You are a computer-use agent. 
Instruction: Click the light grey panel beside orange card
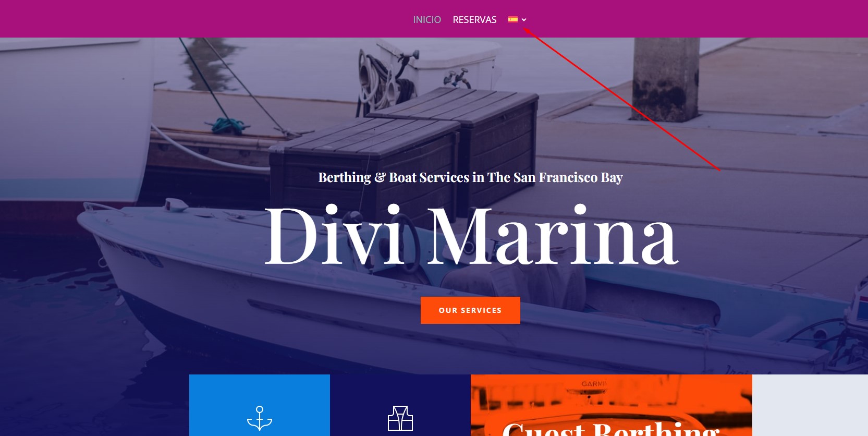(810, 405)
